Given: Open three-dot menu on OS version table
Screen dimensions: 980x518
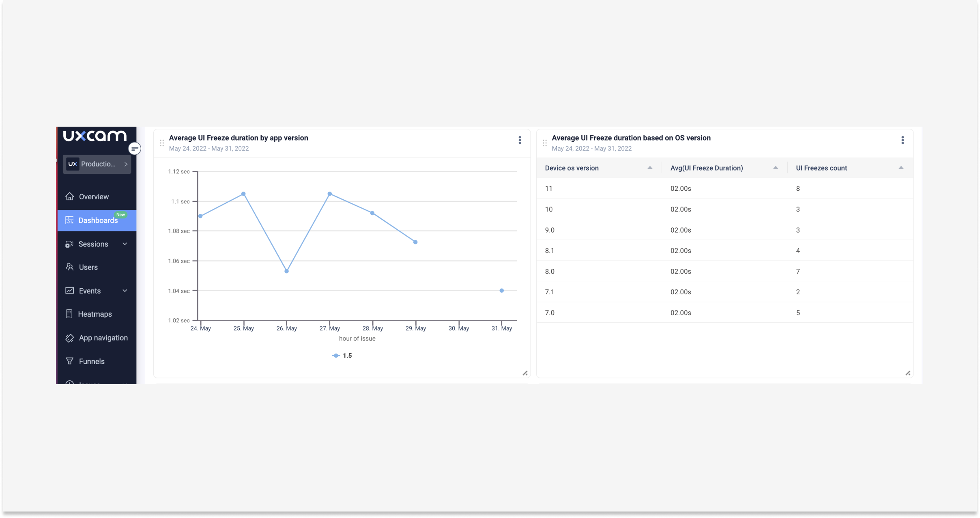Looking at the screenshot, I should (903, 140).
